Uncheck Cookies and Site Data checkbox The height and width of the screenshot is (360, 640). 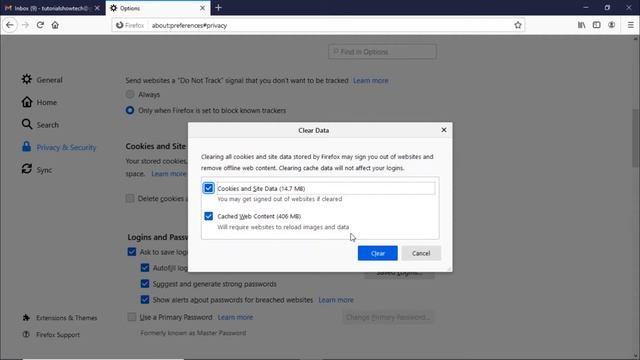(x=209, y=188)
